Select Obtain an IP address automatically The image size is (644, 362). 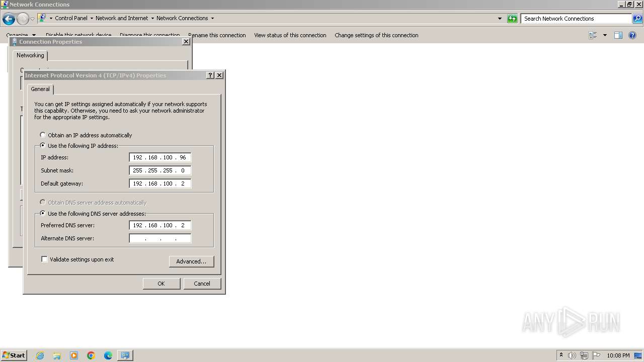click(86, 135)
